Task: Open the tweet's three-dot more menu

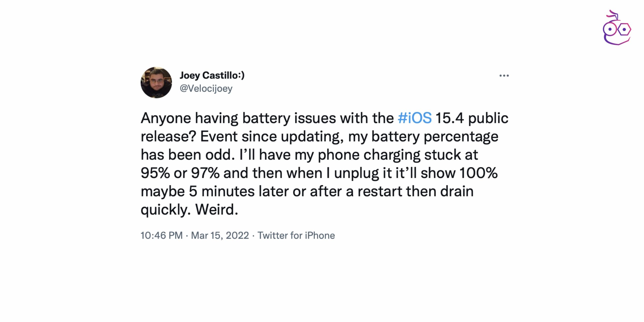Action: (504, 75)
